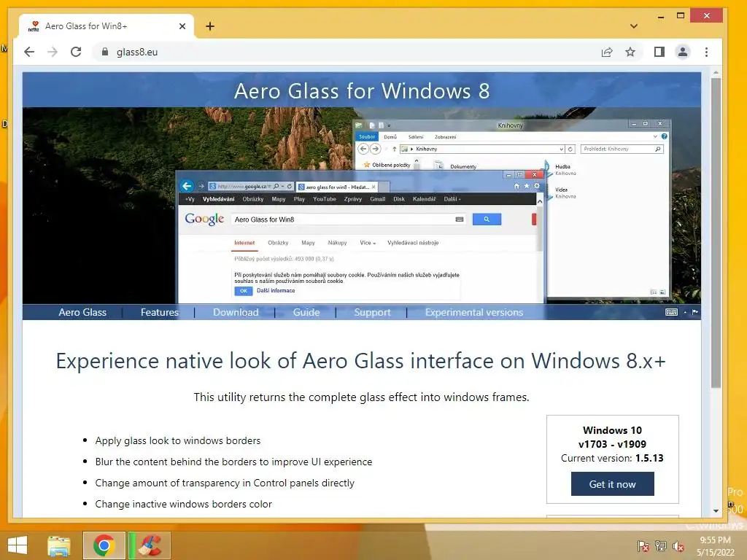
Task: Open Chrome side panel icon
Action: tap(659, 52)
